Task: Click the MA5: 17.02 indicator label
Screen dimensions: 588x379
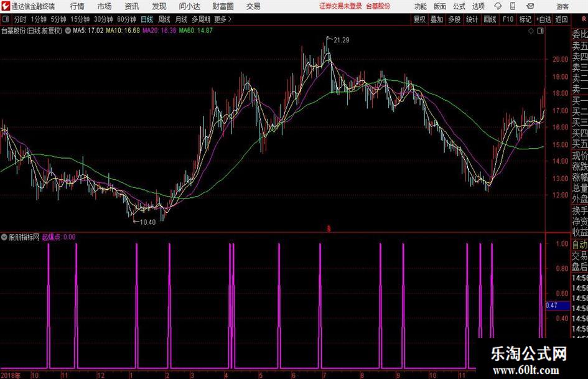Action: [88, 30]
